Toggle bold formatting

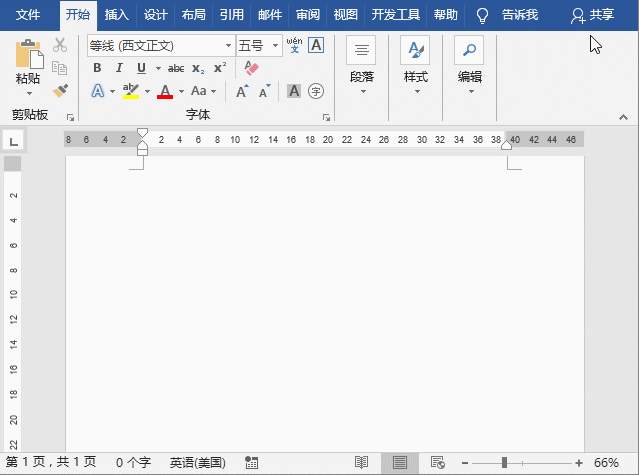pyautogui.click(x=97, y=68)
